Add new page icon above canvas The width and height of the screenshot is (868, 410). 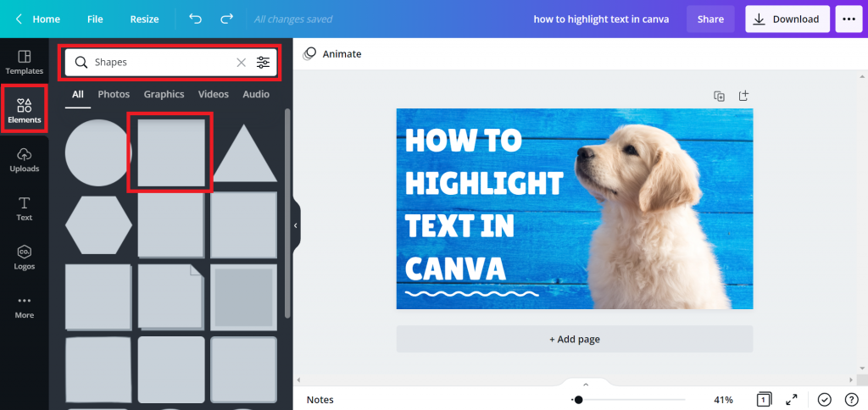(743, 96)
